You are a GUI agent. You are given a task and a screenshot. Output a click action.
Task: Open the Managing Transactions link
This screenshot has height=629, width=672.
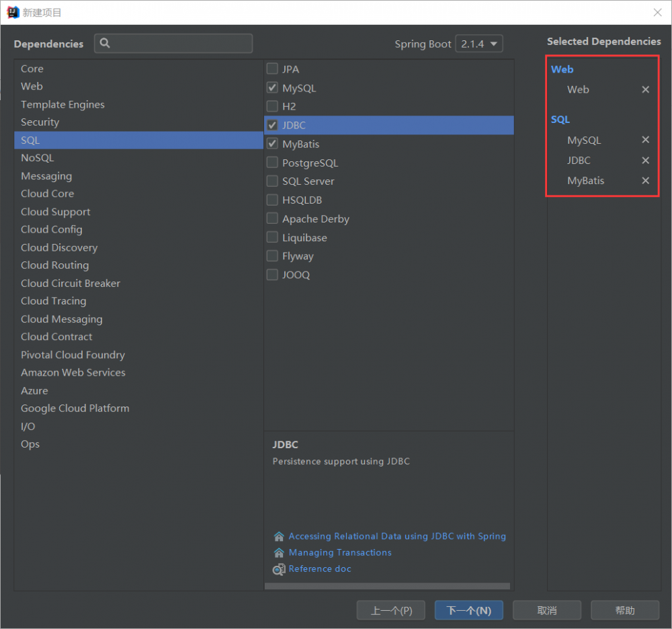pyautogui.click(x=340, y=552)
